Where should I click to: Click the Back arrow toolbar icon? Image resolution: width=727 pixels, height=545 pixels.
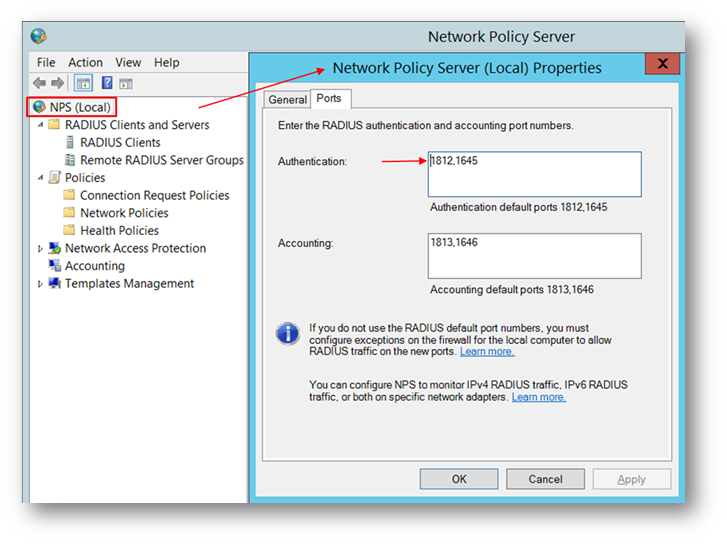(x=39, y=83)
